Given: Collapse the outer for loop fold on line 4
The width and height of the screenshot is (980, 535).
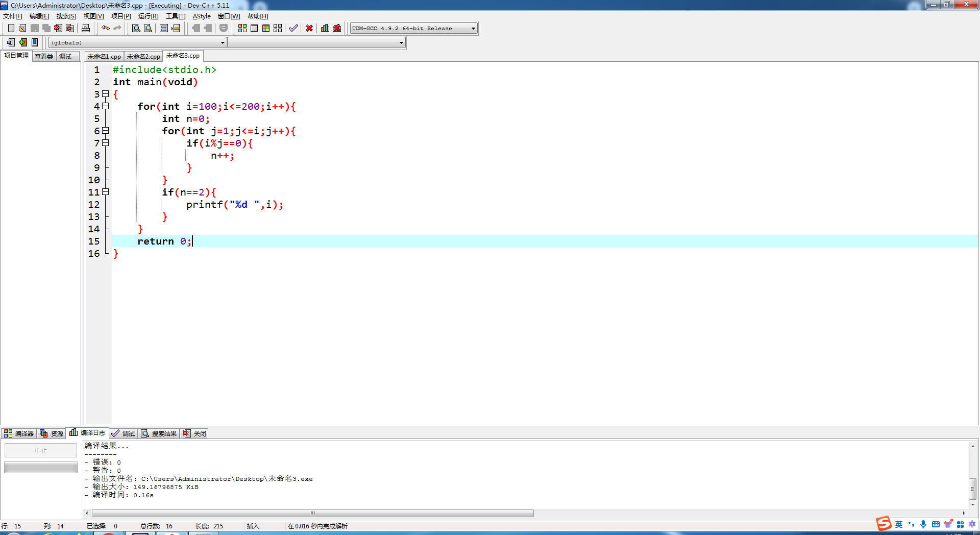Looking at the screenshot, I should (106, 106).
